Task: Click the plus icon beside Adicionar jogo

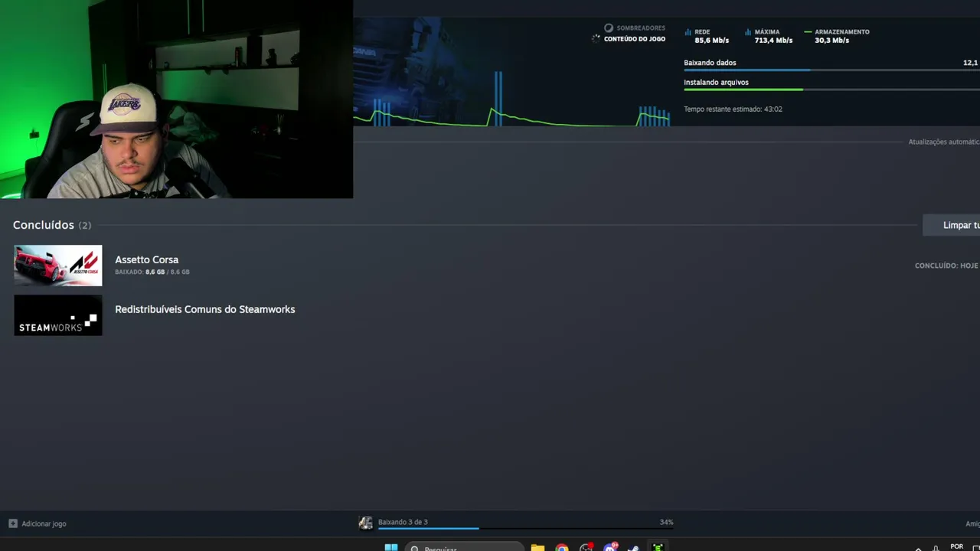Action: click(x=13, y=523)
